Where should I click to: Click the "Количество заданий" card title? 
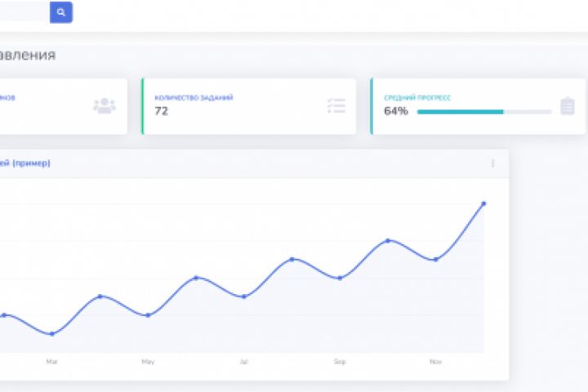(194, 97)
